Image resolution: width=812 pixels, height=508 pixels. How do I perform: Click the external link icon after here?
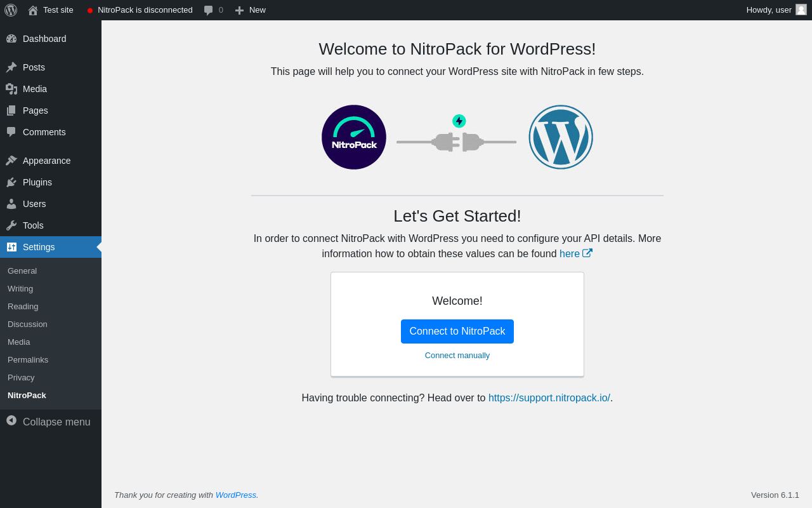tap(587, 253)
